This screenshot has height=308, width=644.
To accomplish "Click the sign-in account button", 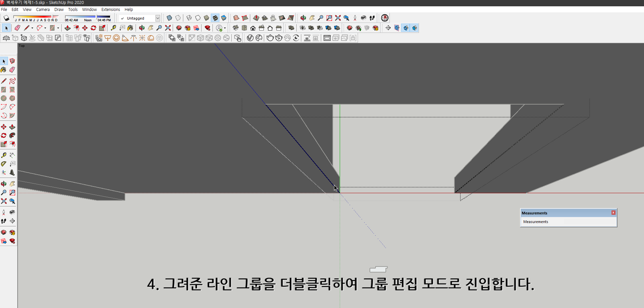I will click(x=219, y=28).
